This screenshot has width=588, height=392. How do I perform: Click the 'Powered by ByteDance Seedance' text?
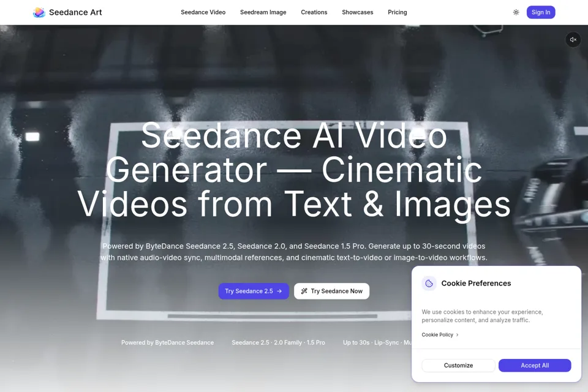point(167,342)
